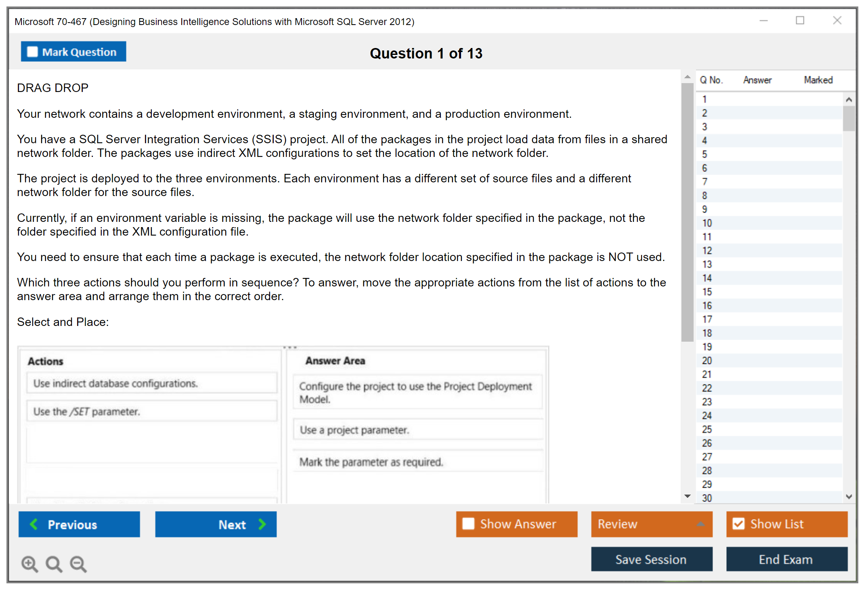
Task: Enable the Show Answer checkbox
Action: [468, 524]
